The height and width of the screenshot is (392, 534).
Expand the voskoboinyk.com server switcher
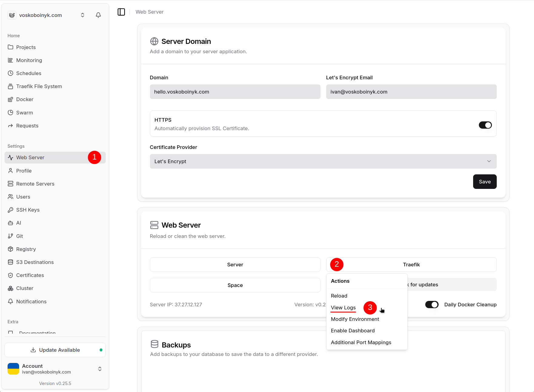tap(82, 15)
